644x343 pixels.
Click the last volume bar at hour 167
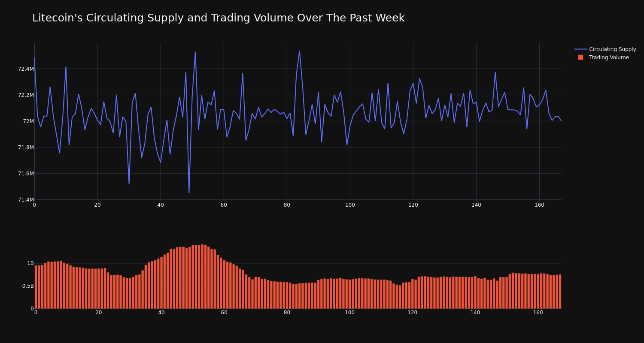tap(560, 292)
